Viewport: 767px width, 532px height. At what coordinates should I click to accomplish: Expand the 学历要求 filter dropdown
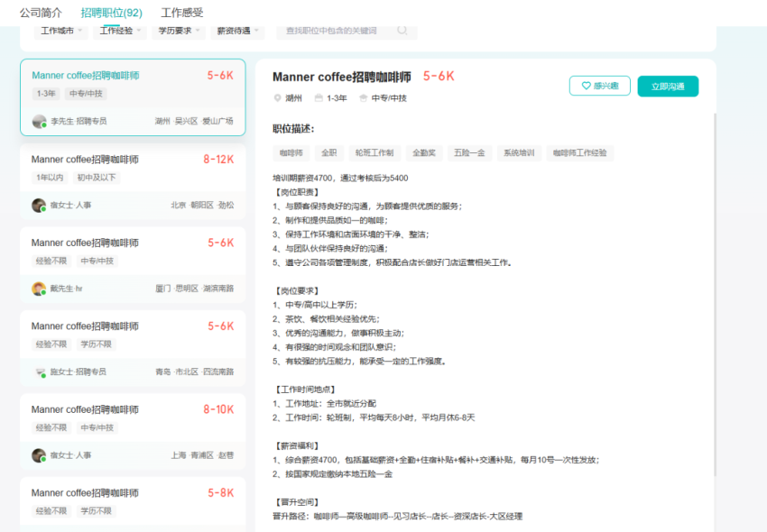tap(179, 31)
